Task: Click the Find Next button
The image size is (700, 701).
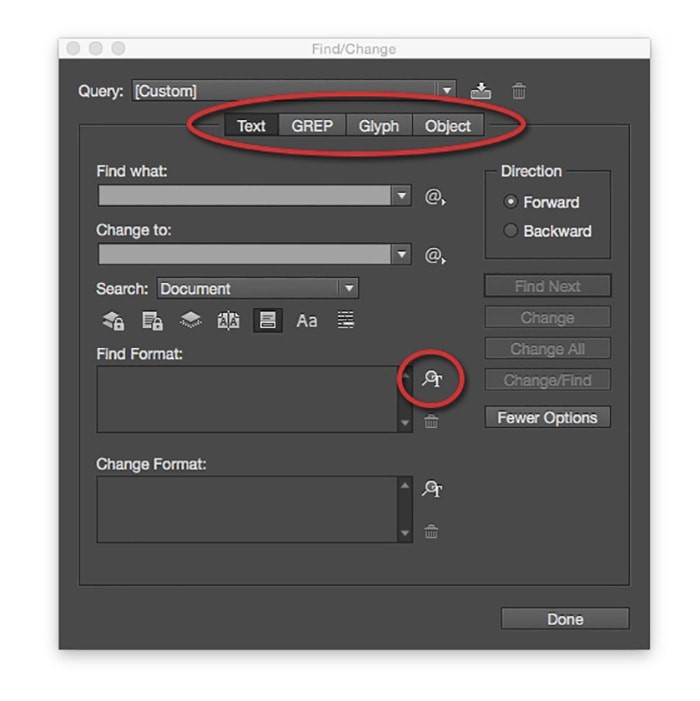Action: click(548, 286)
